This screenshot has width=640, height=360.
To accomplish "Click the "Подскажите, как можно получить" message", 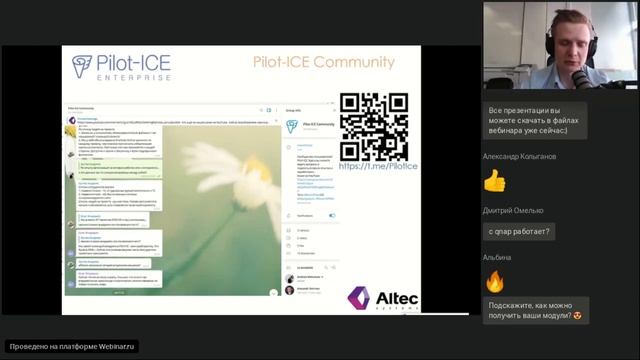I will click(536, 310).
